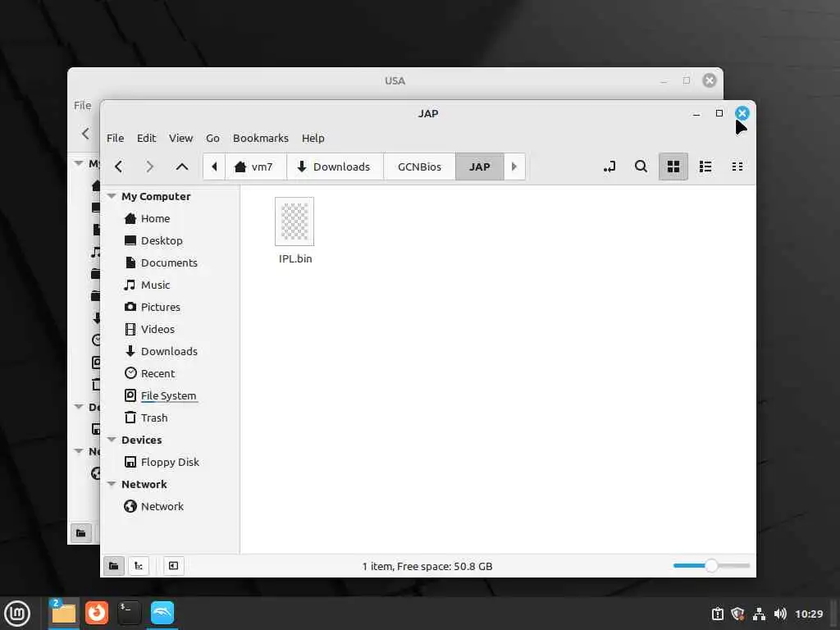Click the USA window title bar
This screenshot has width=840, height=630.
pyautogui.click(x=395, y=81)
